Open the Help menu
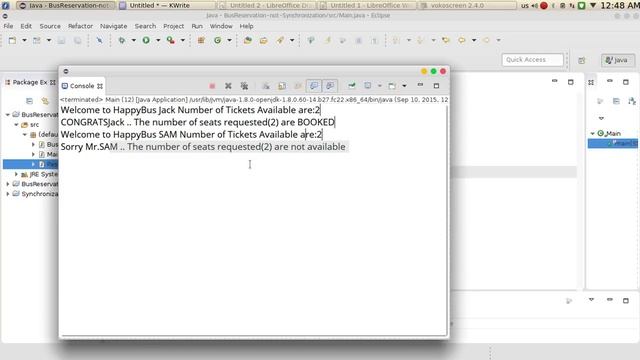Viewport: 640px width, 360px height. coord(246,26)
